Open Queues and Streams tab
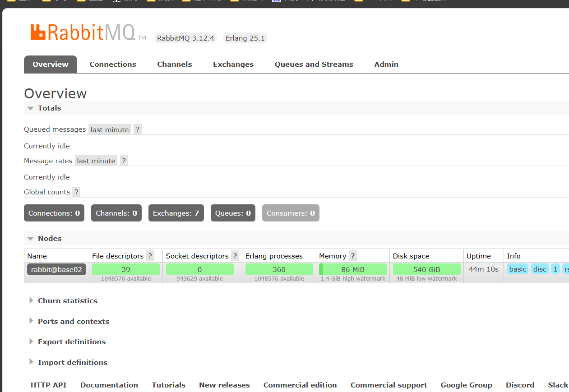Image resolution: width=569 pixels, height=392 pixels. pyautogui.click(x=314, y=65)
